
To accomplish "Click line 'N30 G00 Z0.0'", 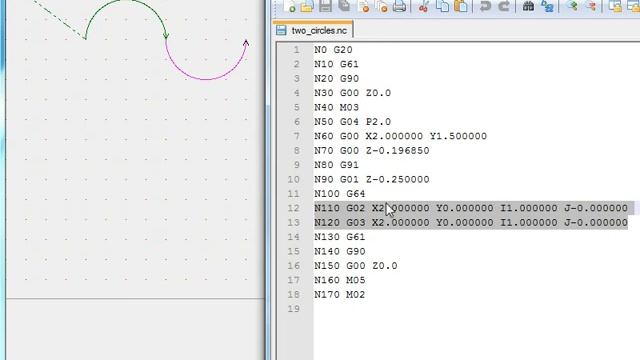I will pos(353,93).
